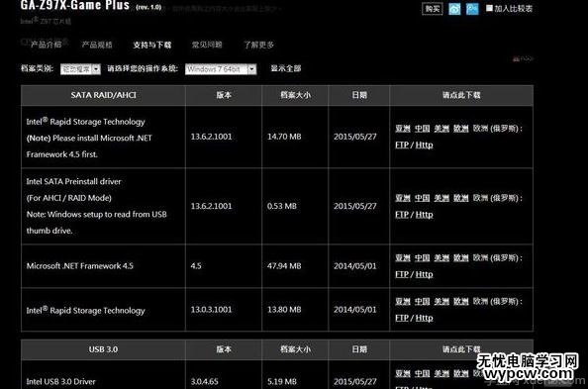
Task: Click the SATA RAID/AHCI table header
Action: tap(104, 95)
